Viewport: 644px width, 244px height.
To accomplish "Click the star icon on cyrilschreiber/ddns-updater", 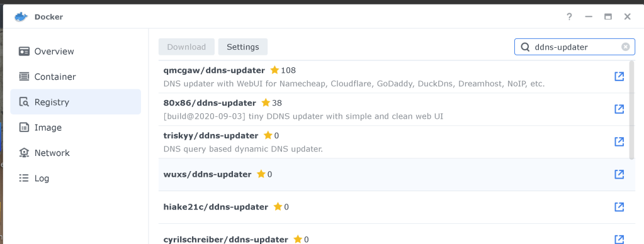I will coord(298,239).
